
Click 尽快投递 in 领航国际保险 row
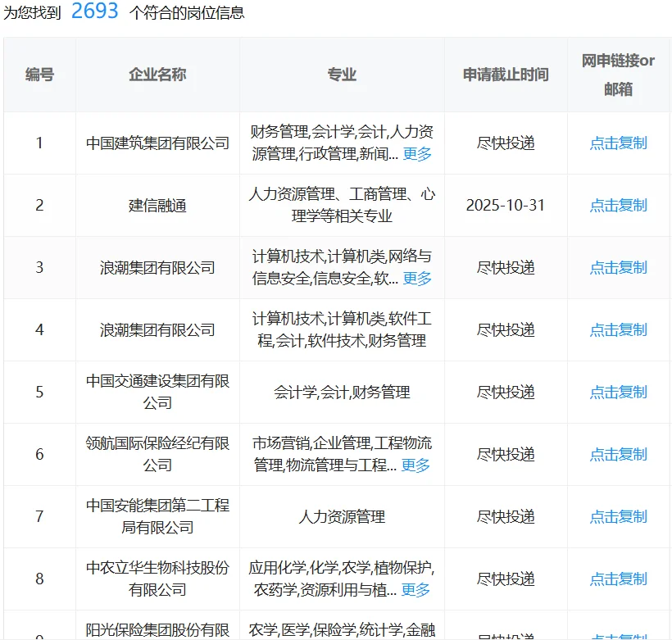(506, 454)
